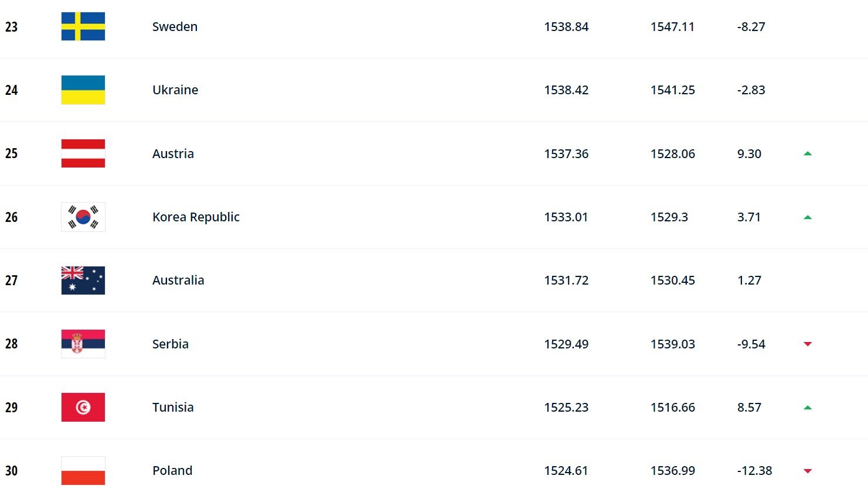
Task: Click Poland's red down arrow indicator
Action: click(808, 471)
